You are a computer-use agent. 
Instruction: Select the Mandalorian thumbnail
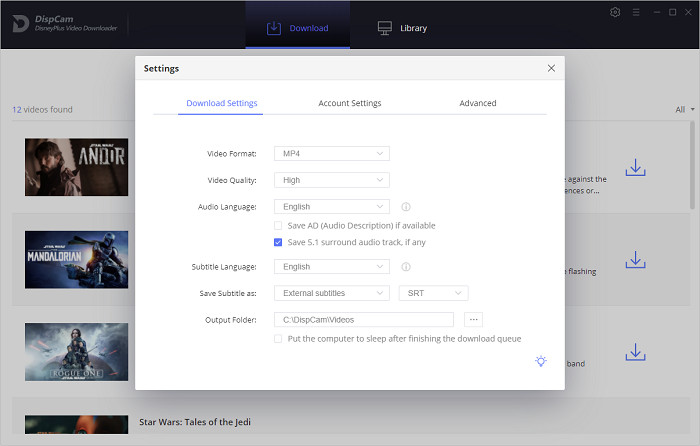coord(76,259)
